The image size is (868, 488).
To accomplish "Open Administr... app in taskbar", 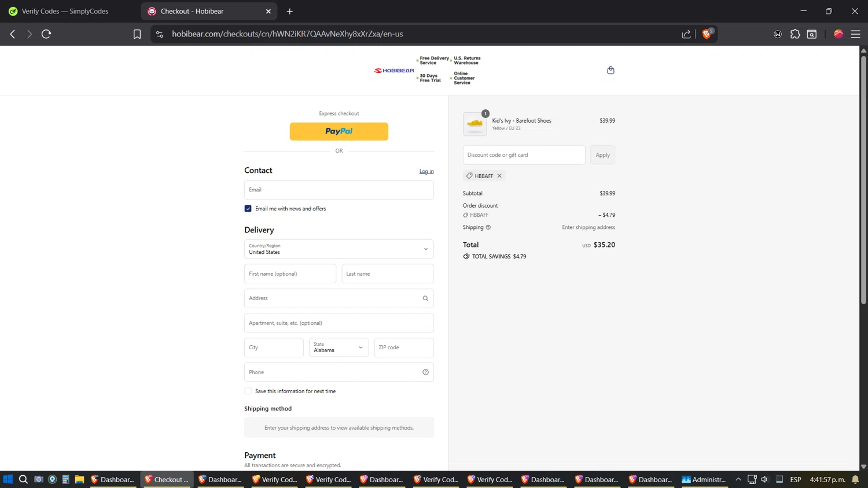I will coord(704,479).
